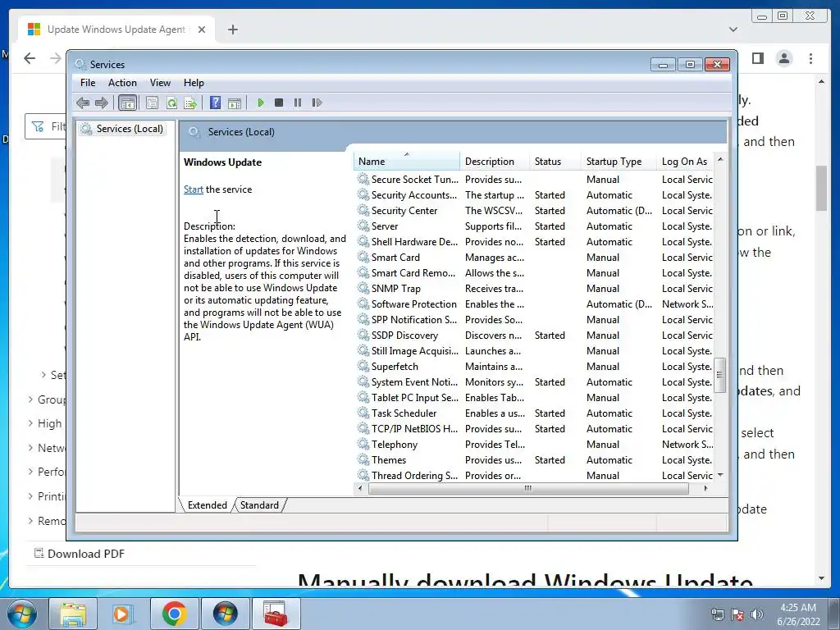Click the Chrome back navigation arrow
Screen dimensions: 840x630
30,58
